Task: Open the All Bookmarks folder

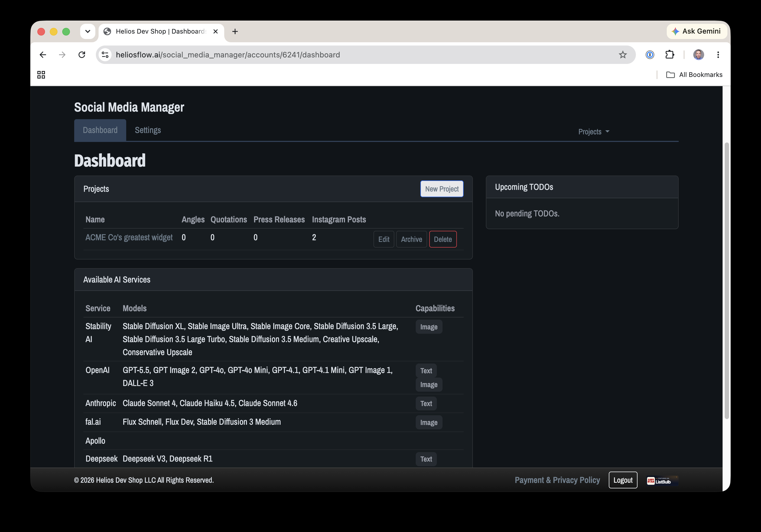Action: tap(694, 74)
